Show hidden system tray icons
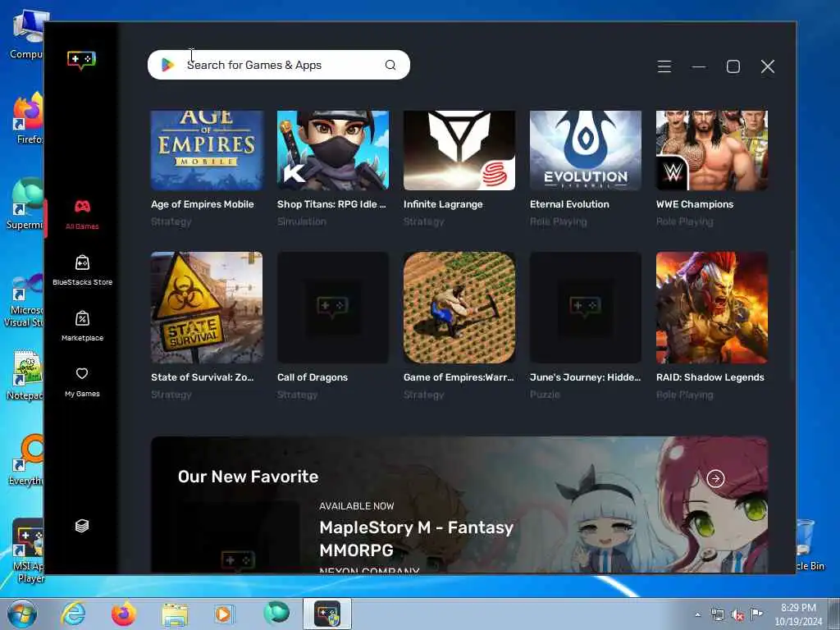Viewport: 840px width, 630px height. point(697,614)
